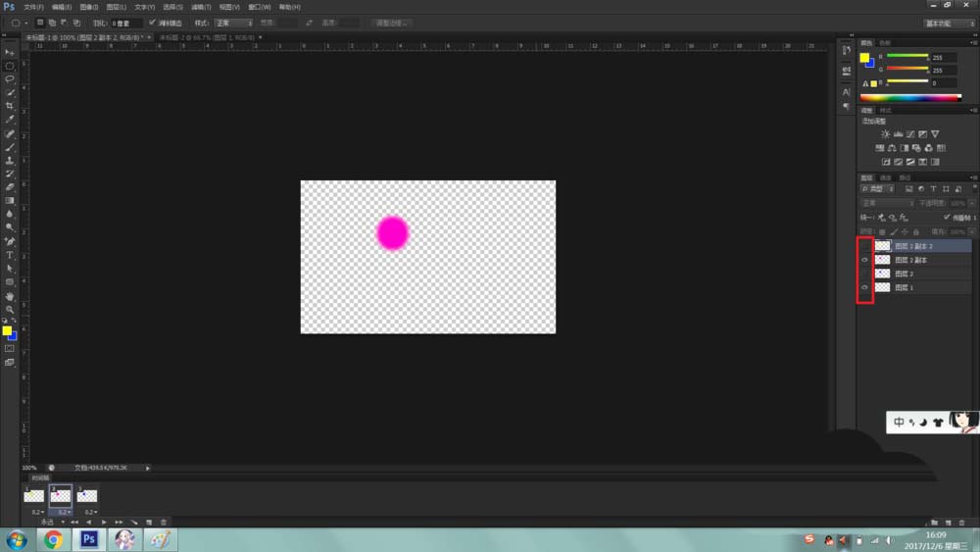Show the 图层 2 layer visibility box

tap(865, 274)
